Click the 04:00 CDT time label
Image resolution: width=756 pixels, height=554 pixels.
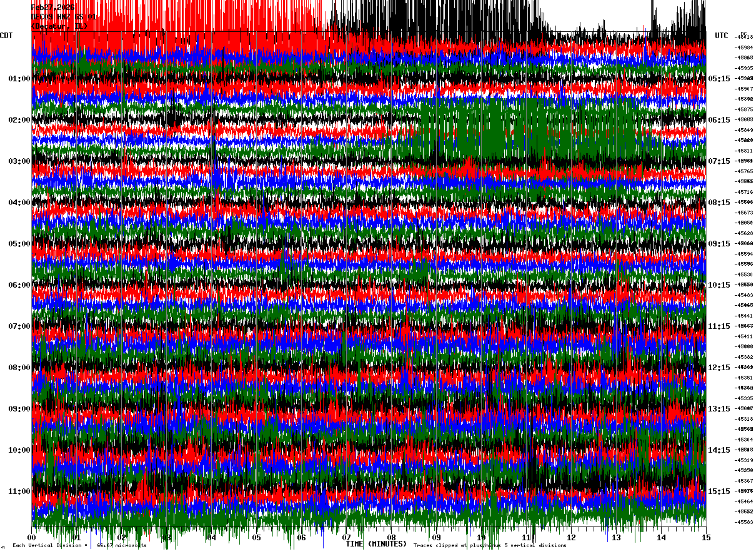tap(19, 203)
